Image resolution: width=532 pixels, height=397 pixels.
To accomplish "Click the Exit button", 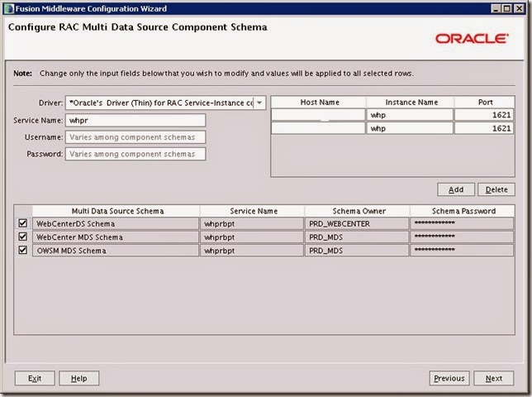I will point(35,378).
